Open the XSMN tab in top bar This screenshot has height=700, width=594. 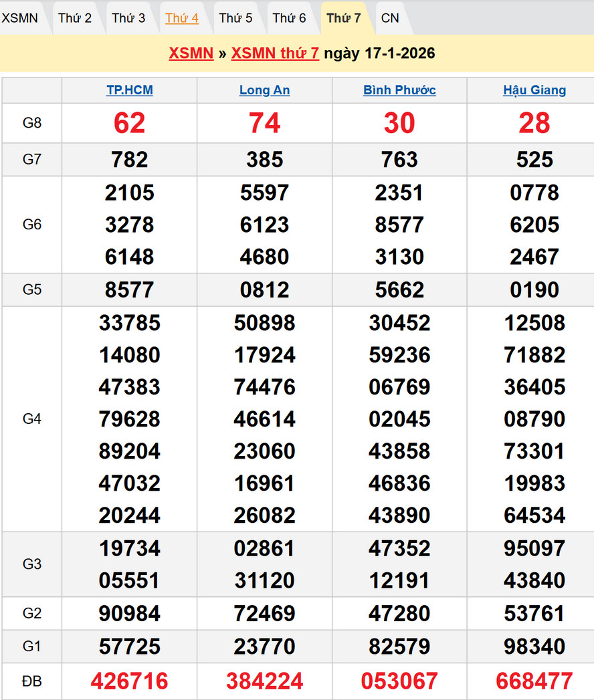point(20,18)
